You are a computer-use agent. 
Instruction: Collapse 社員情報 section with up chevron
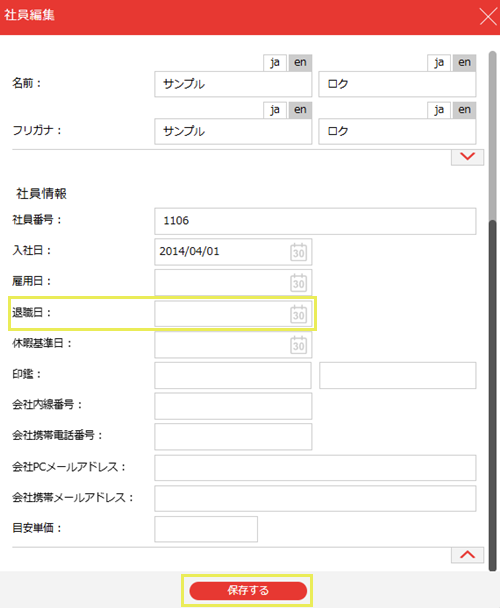[467, 555]
